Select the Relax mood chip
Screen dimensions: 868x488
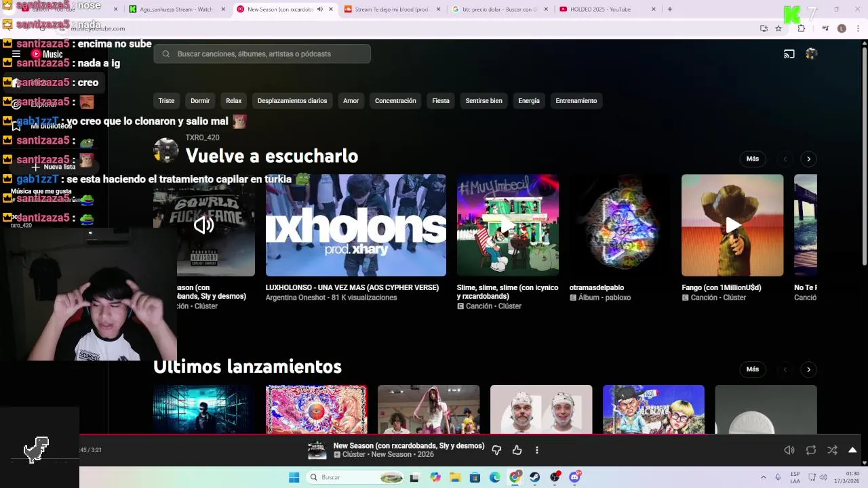point(233,101)
